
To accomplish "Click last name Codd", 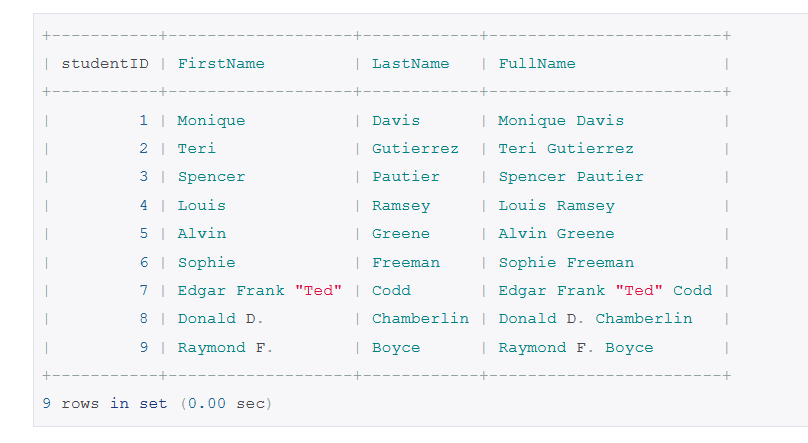I will coord(392,291).
